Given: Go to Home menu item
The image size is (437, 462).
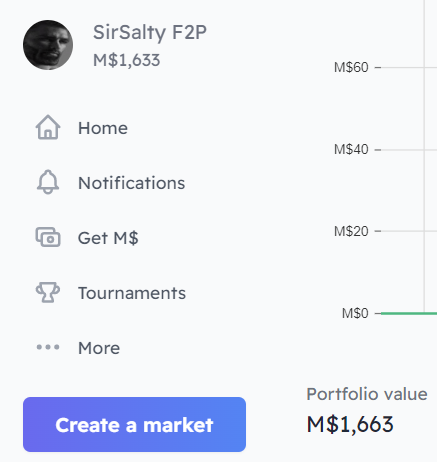Looking at the screenshot, I should pos(82,127).
